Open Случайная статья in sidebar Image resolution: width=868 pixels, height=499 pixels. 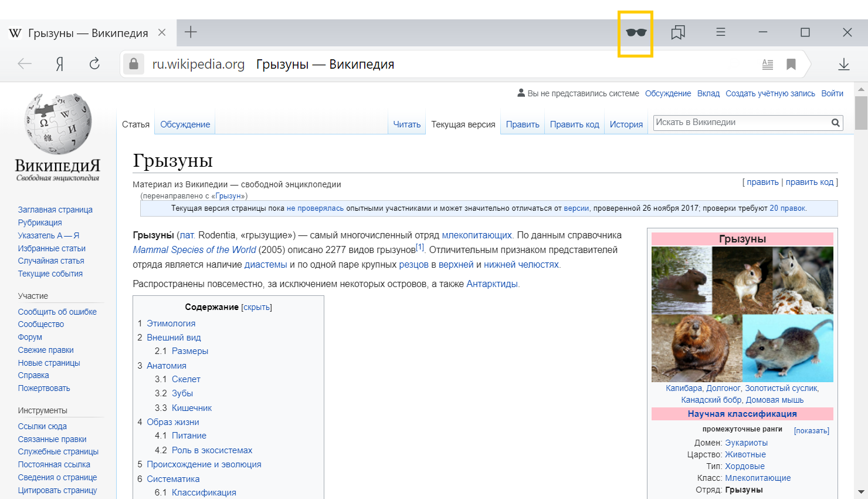[51, 261]
